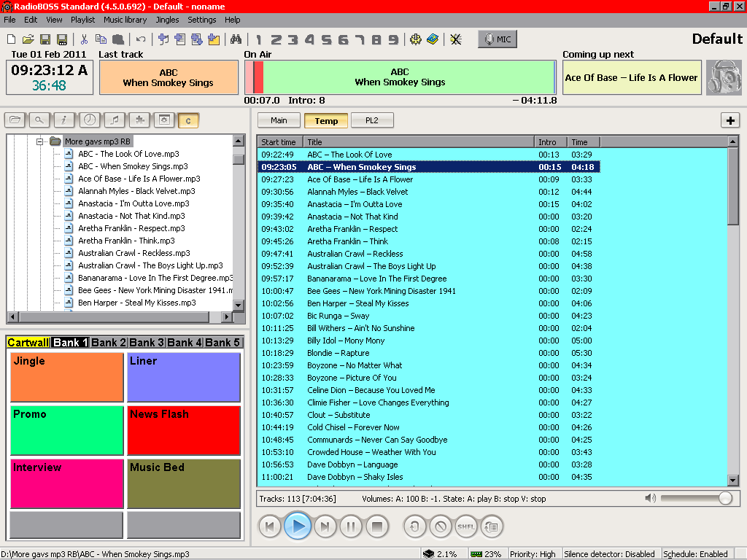Click the yellow gear scheduler icon in toolbar
Image resolution: width=747 pixels, height=560 pixels.
pos(415,39)
